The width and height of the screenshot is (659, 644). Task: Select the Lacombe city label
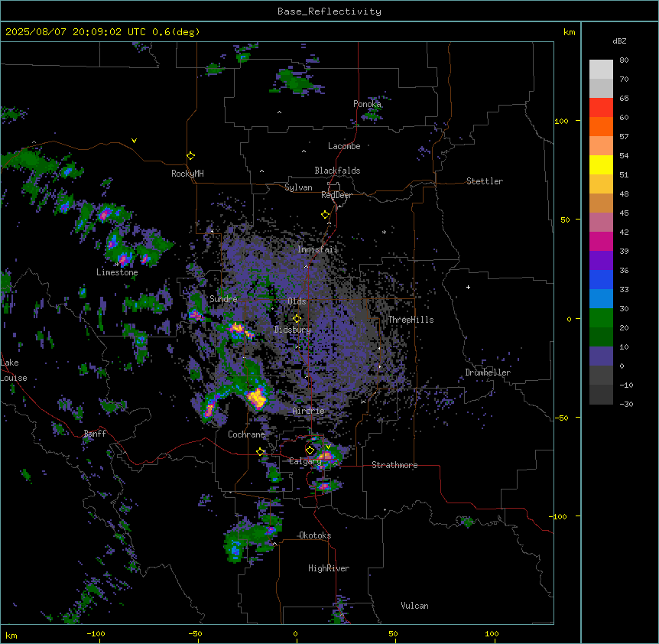click(344, 146)
